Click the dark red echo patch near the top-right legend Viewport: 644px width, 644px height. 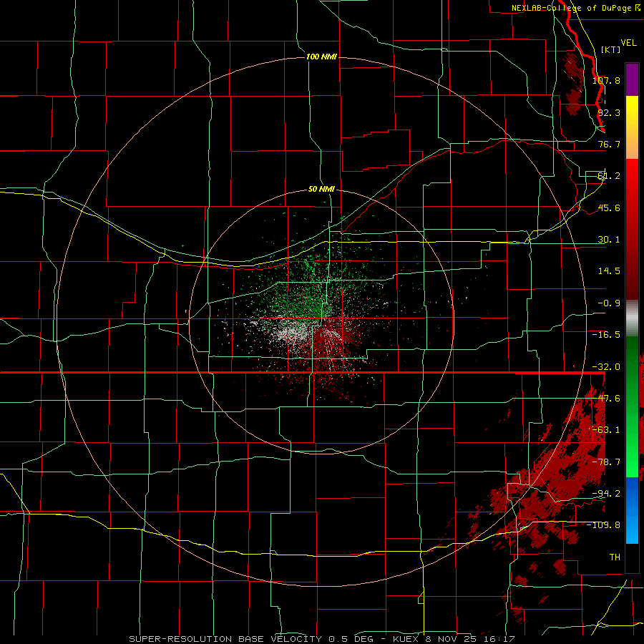(573, 83)
